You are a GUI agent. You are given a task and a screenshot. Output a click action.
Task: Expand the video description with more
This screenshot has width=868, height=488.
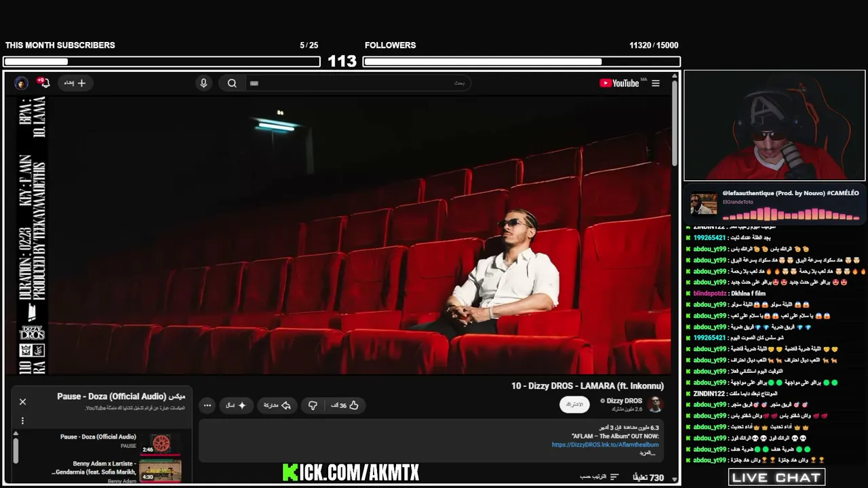pyautogui.click(x=649, y=453)
